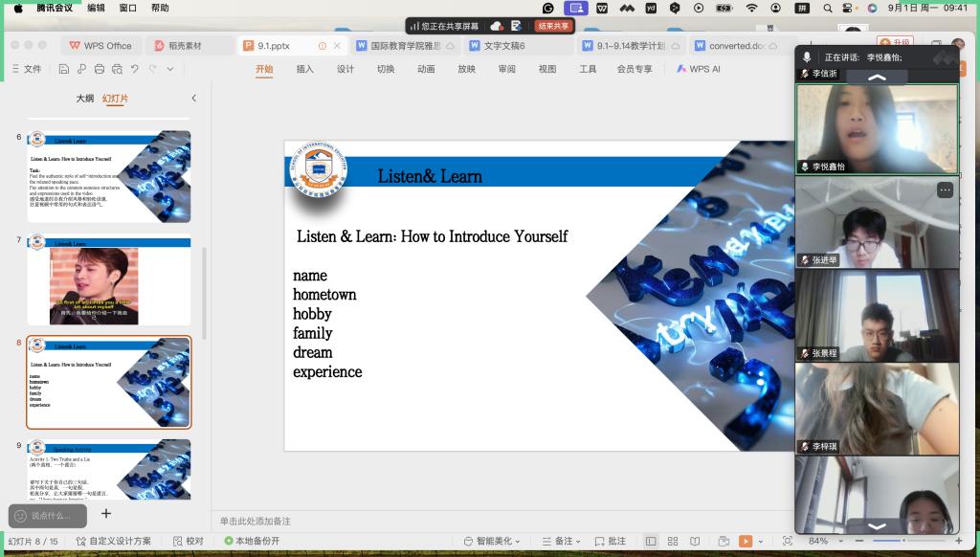Click the zoom out minus button
The height and width of the screenshot is (557, 980).
859,541
